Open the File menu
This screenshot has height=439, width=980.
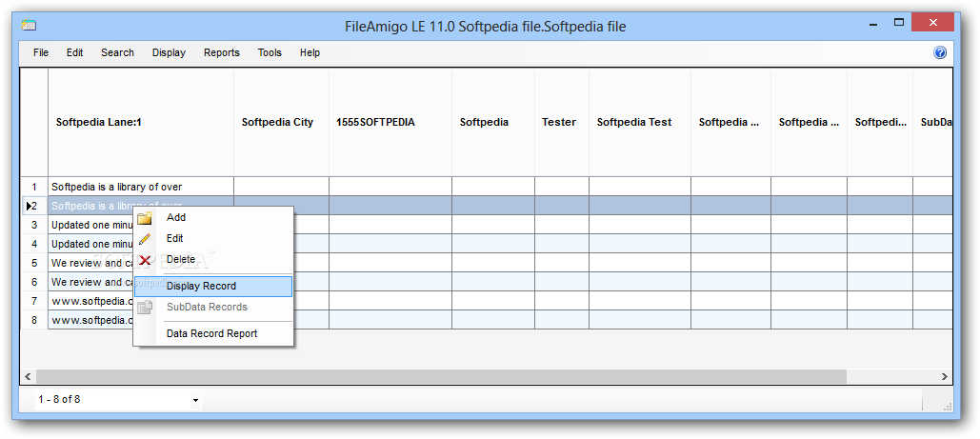point(41,52)
